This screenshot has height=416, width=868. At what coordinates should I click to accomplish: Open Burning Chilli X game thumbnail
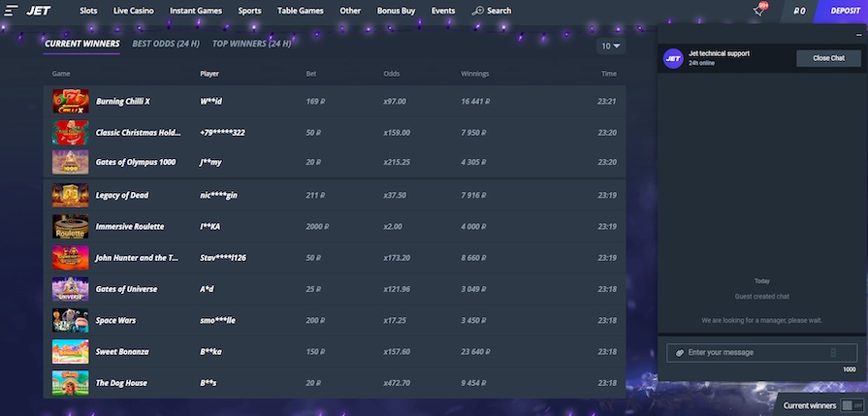(x=70, y=101)
